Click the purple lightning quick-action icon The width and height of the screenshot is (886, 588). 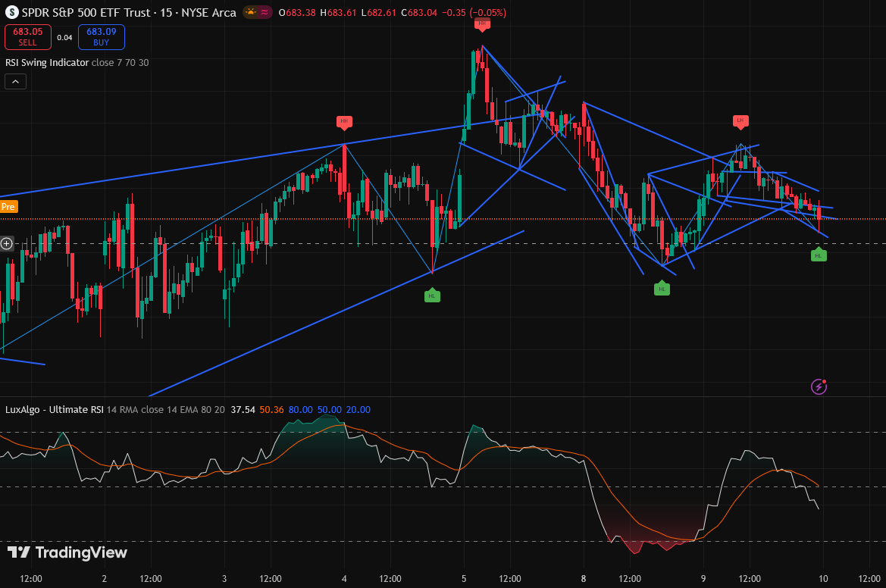819,386
